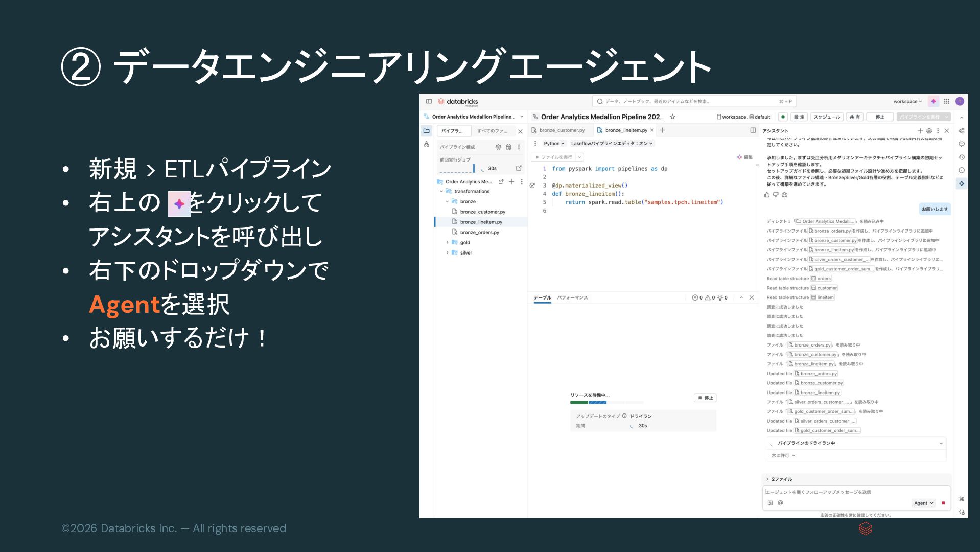The image size is (980, 552).
Task: Select the パイプラ... sidebar tab
Action: tap(454, 131)
